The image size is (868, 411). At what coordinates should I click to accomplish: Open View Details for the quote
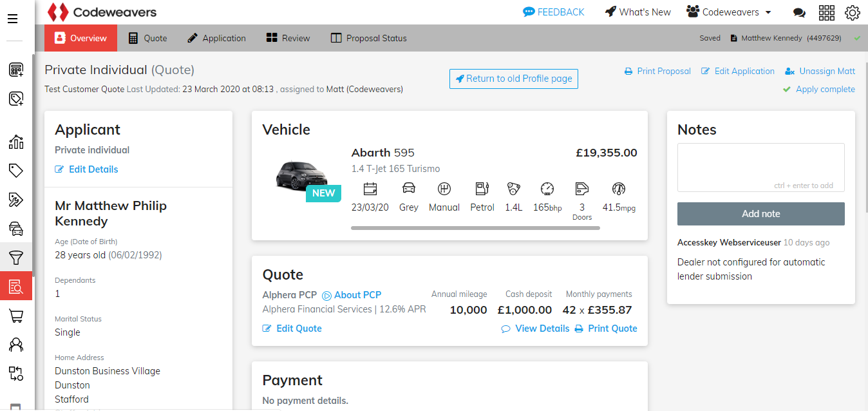[x=536, y=329]
